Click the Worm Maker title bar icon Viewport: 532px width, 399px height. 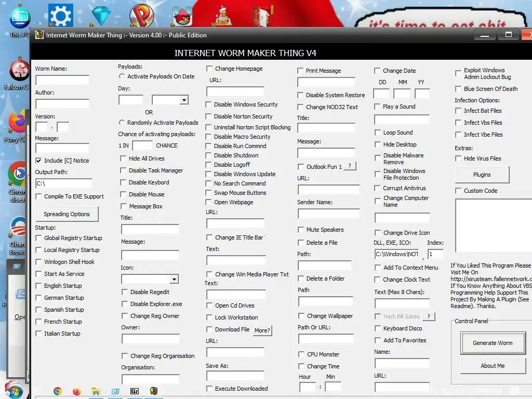(39, 35)
